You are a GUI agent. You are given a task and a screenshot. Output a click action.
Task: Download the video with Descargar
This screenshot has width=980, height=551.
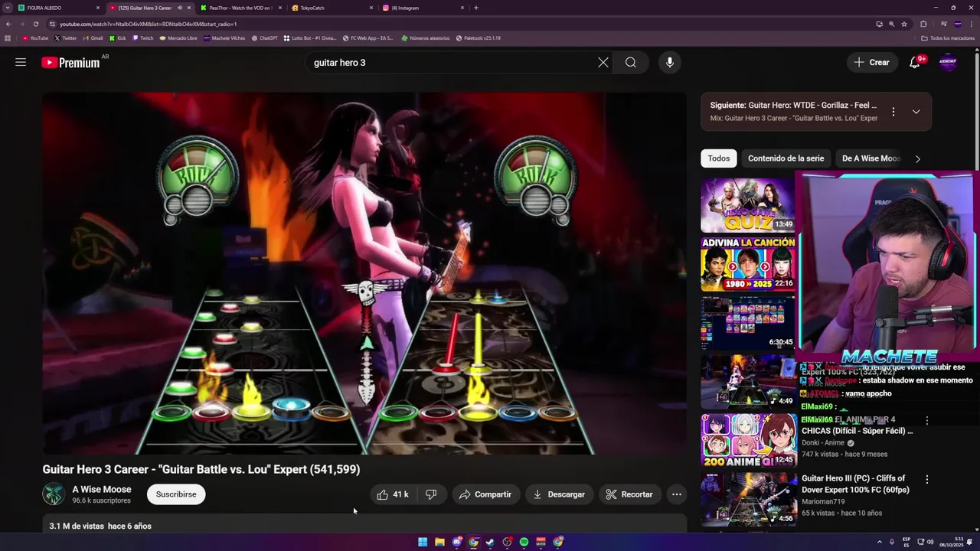click(x=560, y=494)
